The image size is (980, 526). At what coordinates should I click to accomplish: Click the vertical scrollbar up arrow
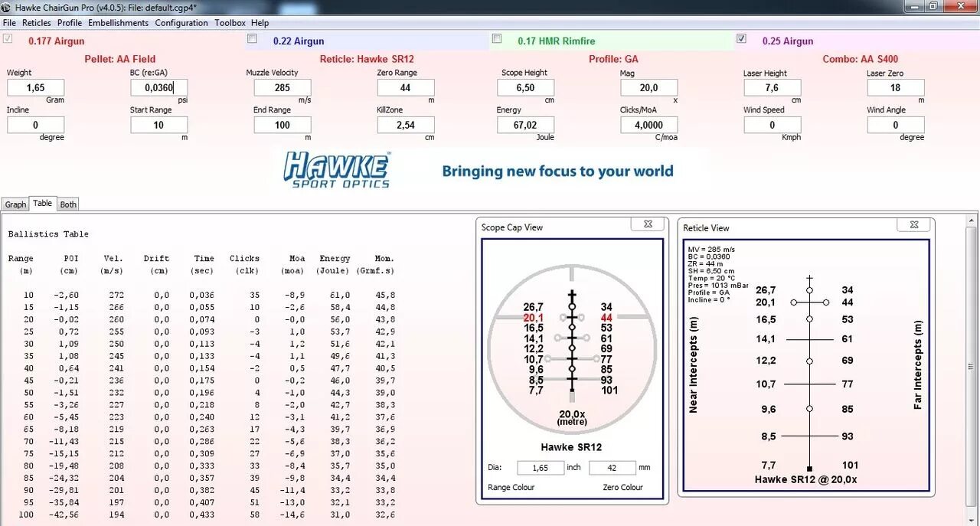(x=972, y=220)
